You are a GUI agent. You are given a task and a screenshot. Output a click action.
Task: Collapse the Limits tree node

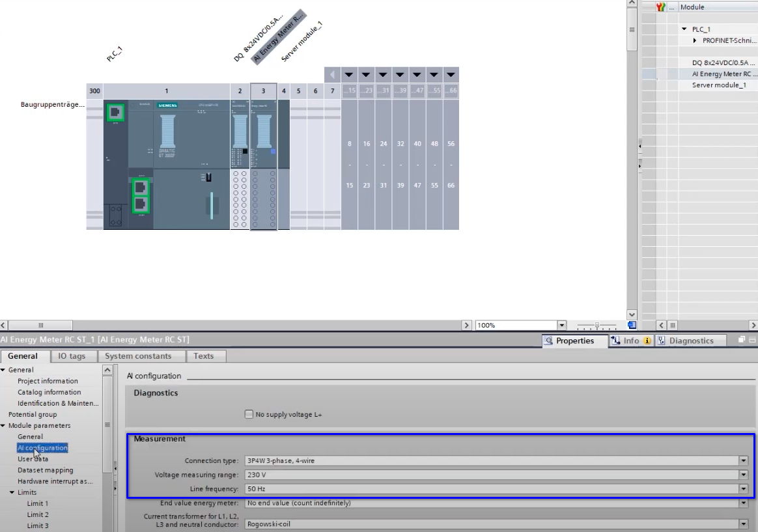(12, 492)
